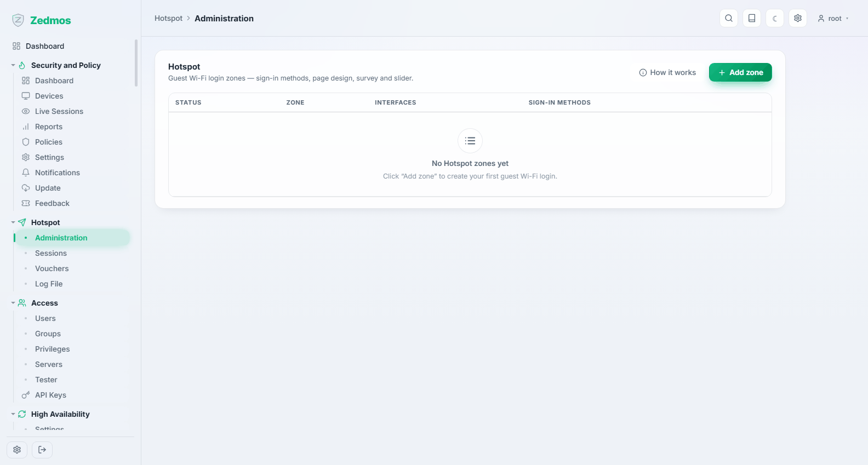Viewport: 868px width, 465px height.
Task: Open Hotspot Sessions page
Action: [x=73, y=253]
